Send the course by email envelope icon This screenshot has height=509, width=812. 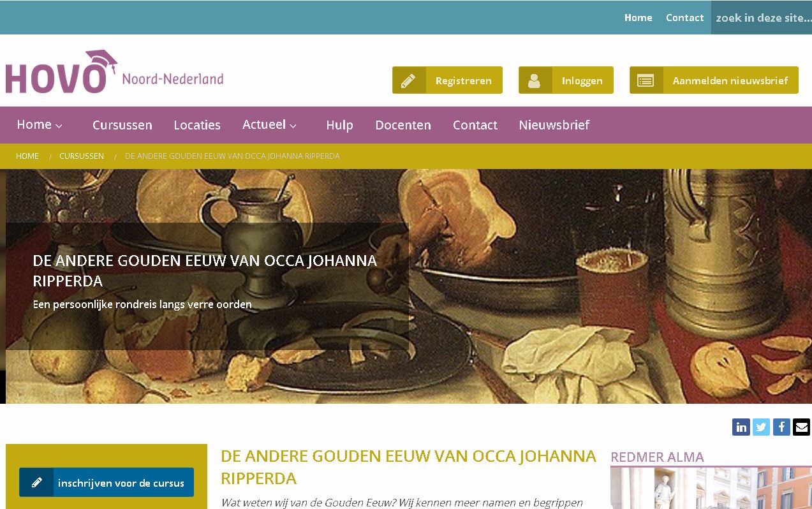point(801,427)
